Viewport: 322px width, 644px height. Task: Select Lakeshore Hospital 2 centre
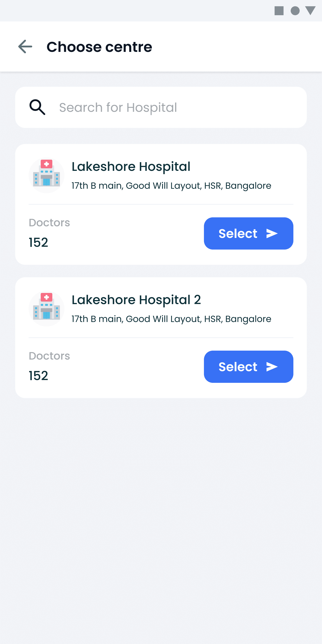[x=248, y=367]
